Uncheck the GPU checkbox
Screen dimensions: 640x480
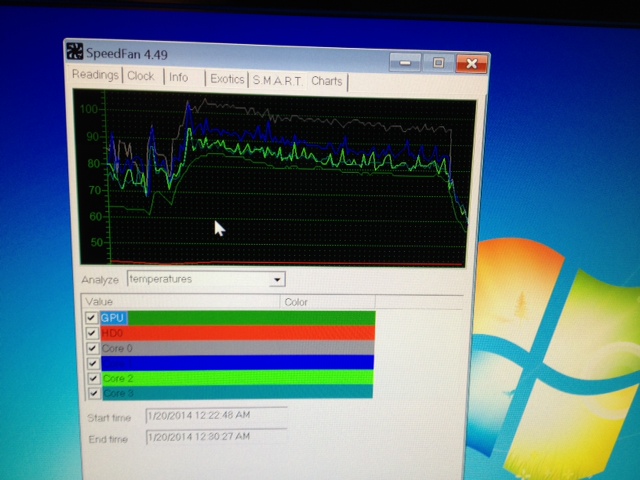pyautogui.click(x=91, y=318)
